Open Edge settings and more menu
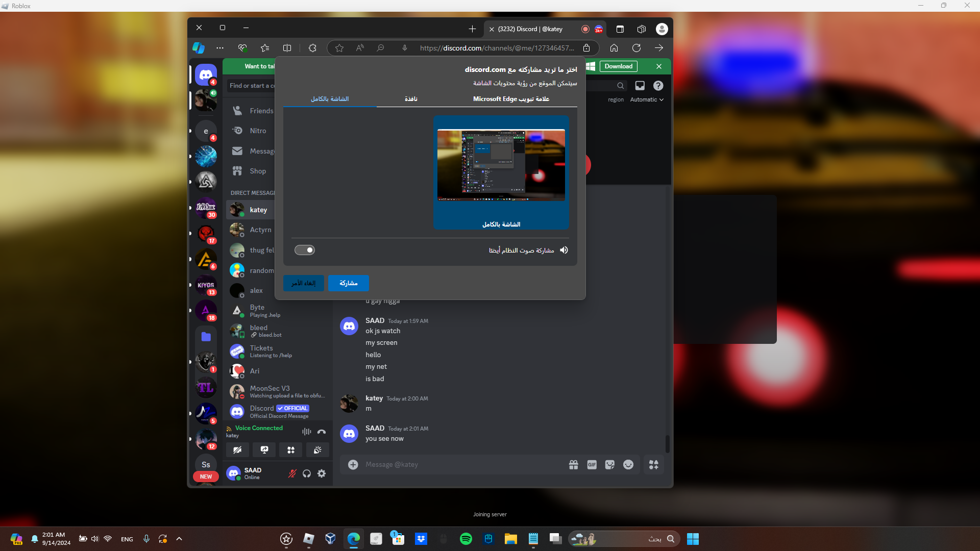 220,48
